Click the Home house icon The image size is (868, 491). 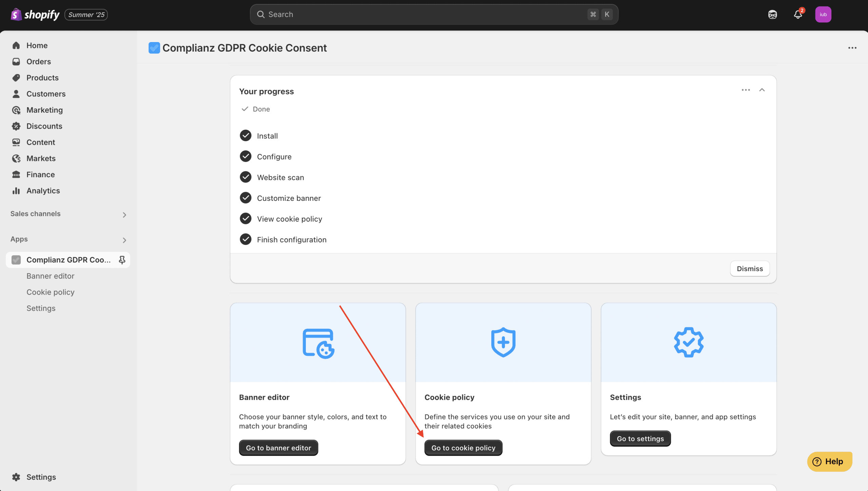(16, 45)
